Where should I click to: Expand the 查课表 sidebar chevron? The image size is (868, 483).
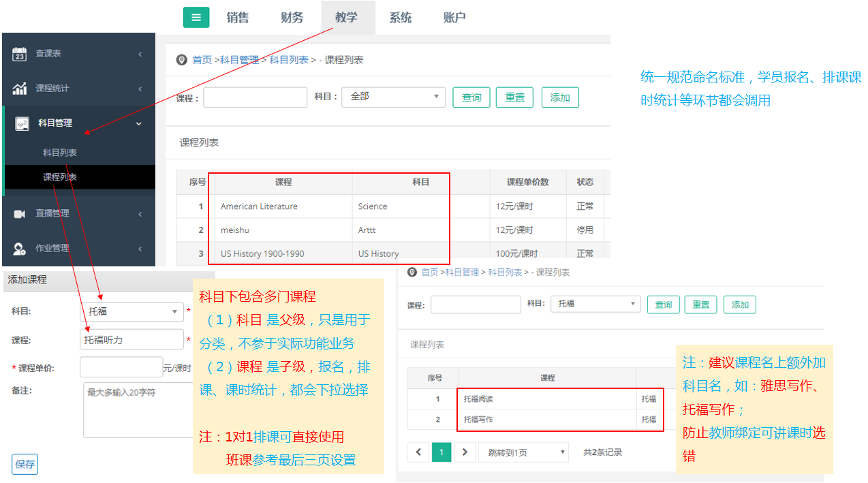tap(140, 54)
